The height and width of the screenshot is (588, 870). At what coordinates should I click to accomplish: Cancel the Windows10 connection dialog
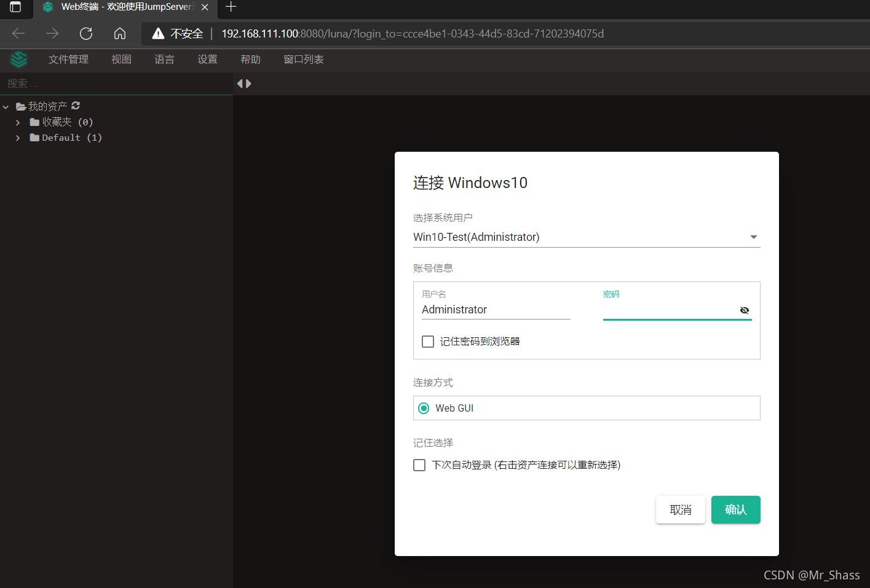point(680,509)
